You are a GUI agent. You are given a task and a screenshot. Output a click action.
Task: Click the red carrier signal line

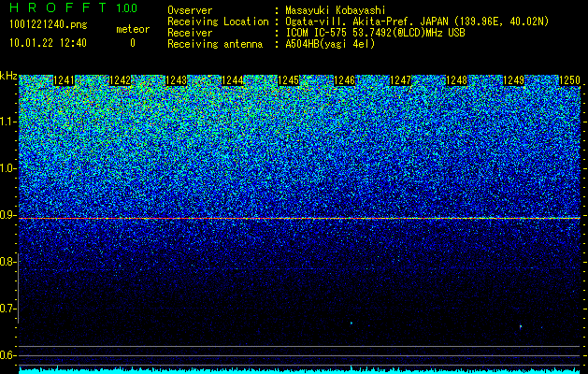[299, 218]
